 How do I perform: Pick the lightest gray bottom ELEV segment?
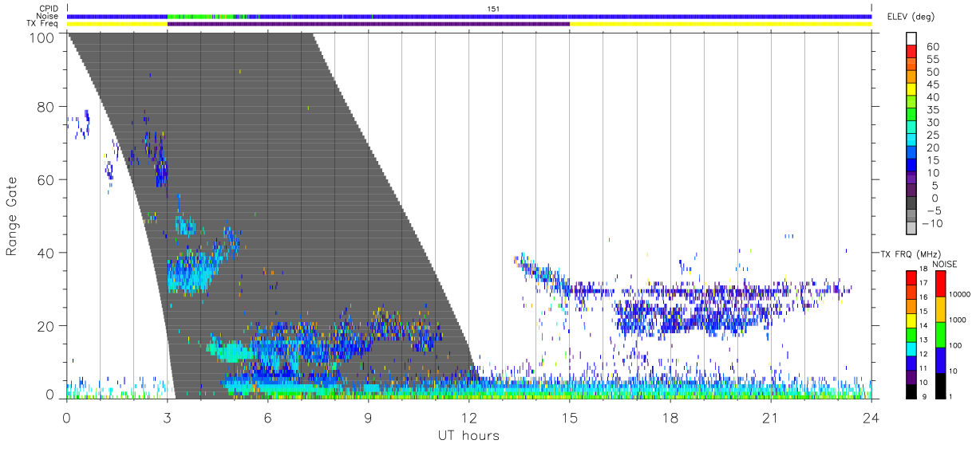point(911,228)
